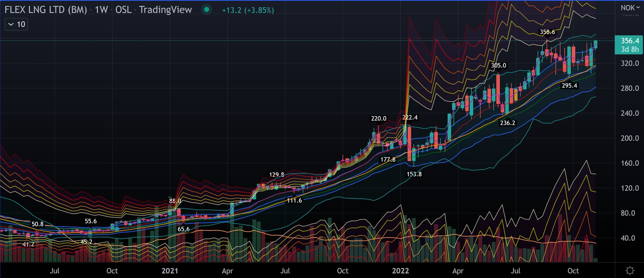The height and width of the screenshot is (278, 644).
Task: Click the 236.2 swing low label
Action: pyautogui.click(x=507, y=123)
